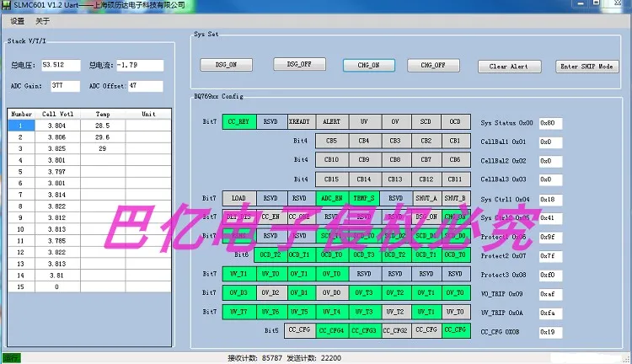Image resolution: width=632 pixels, height=364 pixels.
Task: Click the DSG_OFF button
Action: pyautogui.click(x=299, y=64)
